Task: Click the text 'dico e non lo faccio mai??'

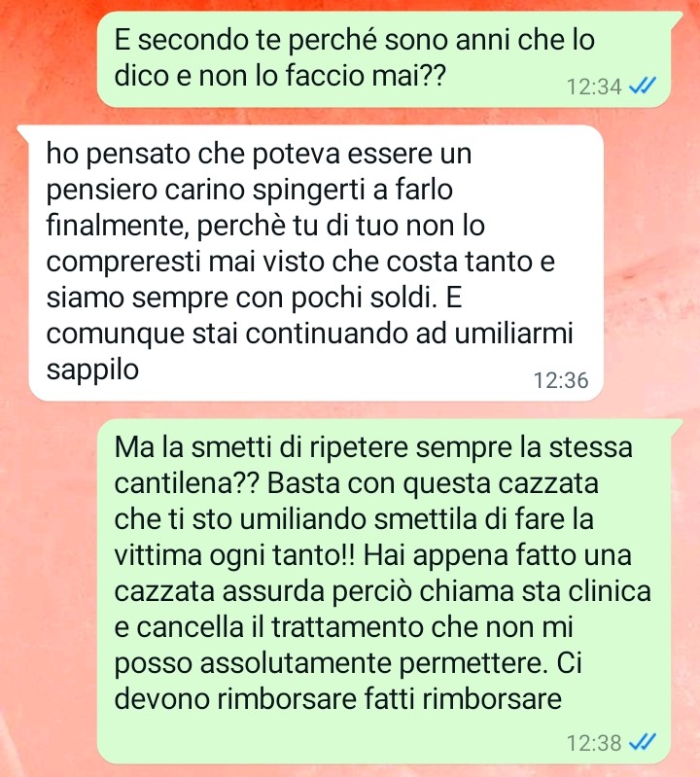Action: click(280, 75)
